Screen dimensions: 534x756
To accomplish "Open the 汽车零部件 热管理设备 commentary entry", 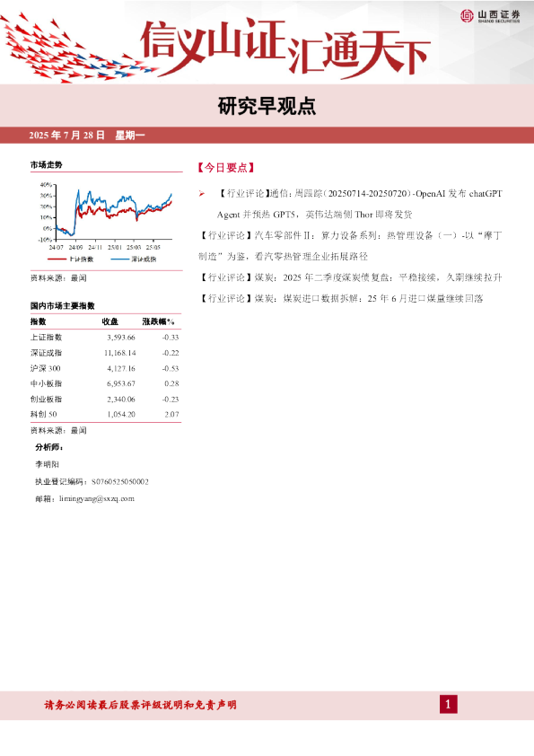I will (x=350, y=246).
